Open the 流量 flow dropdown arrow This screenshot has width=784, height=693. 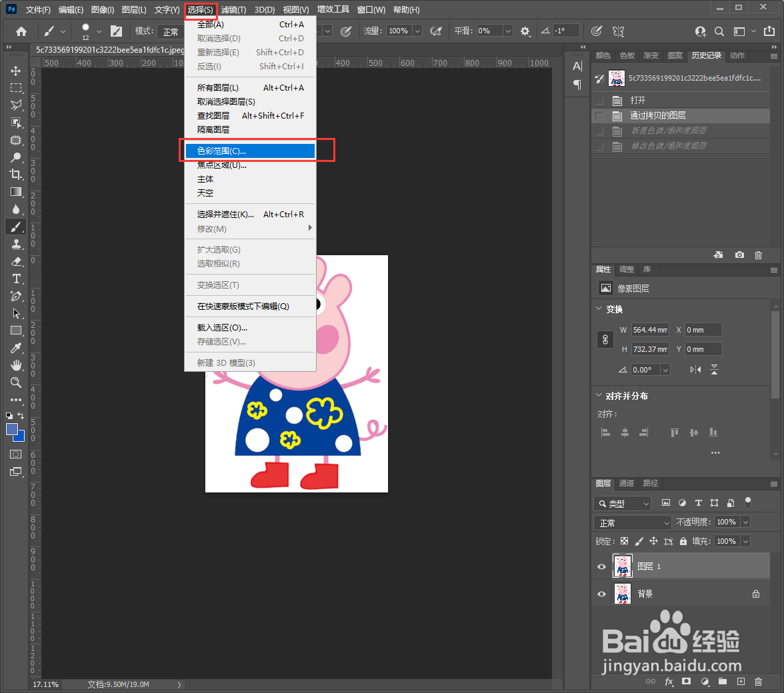coord(417,31)
